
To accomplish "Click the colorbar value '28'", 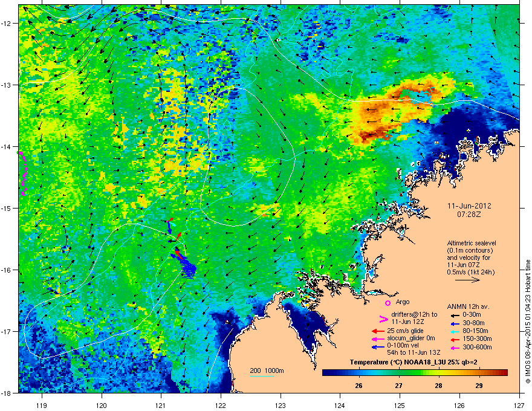I will click(439, 386).
